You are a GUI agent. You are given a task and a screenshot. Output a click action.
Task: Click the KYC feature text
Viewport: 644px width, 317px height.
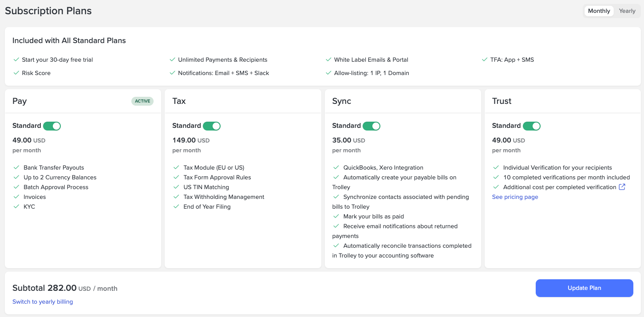[x=29, y=207]
